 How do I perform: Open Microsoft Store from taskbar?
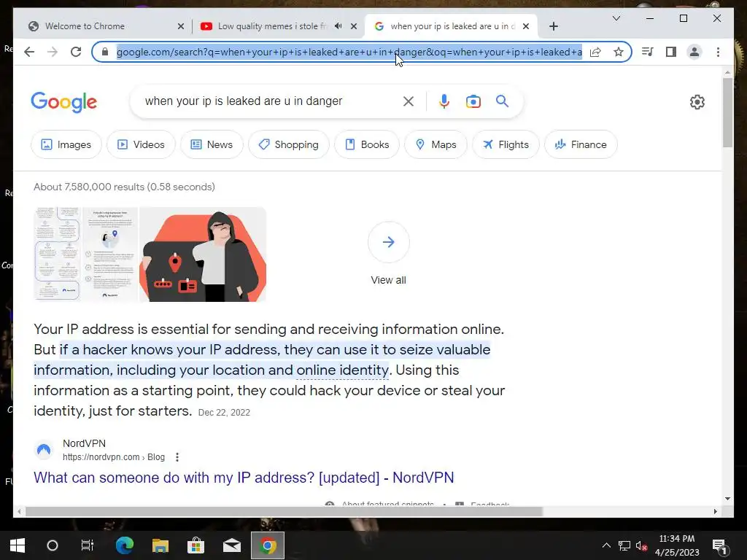click(x=196, y=545)
